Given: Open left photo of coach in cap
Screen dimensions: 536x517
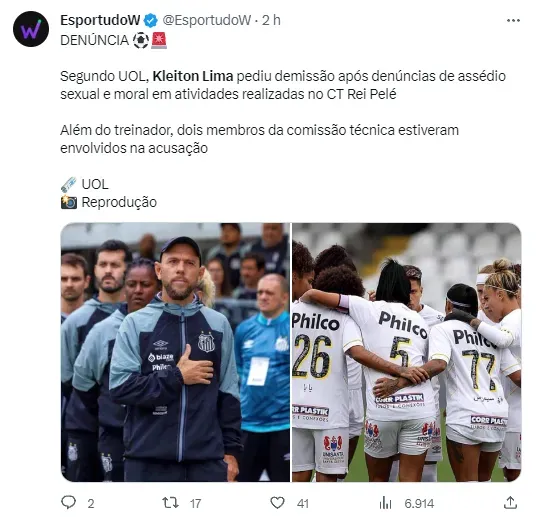Looking at the screenshot, I should (175, 352).
